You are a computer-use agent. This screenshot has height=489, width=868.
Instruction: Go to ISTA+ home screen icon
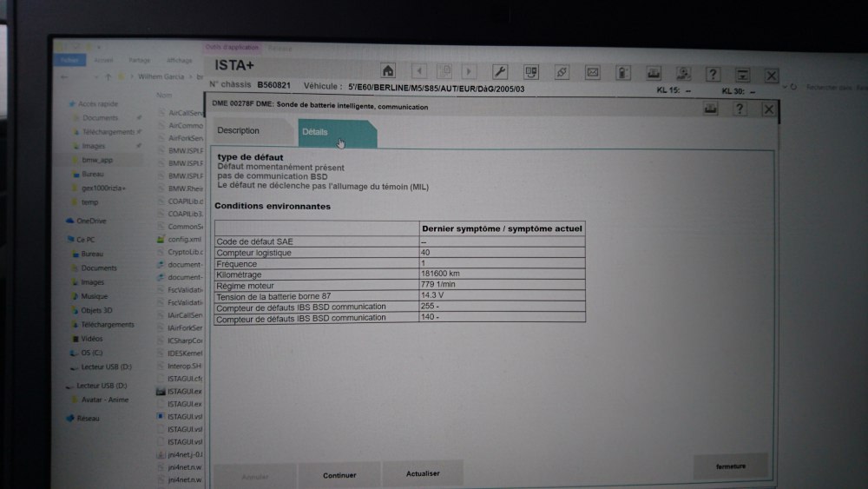(x=388, y=71)
